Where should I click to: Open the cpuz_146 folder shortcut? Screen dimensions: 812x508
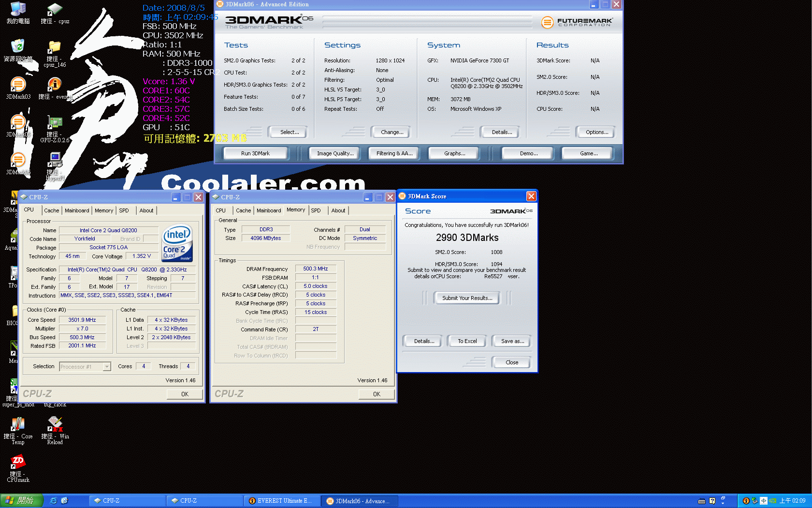coord(55,53)
